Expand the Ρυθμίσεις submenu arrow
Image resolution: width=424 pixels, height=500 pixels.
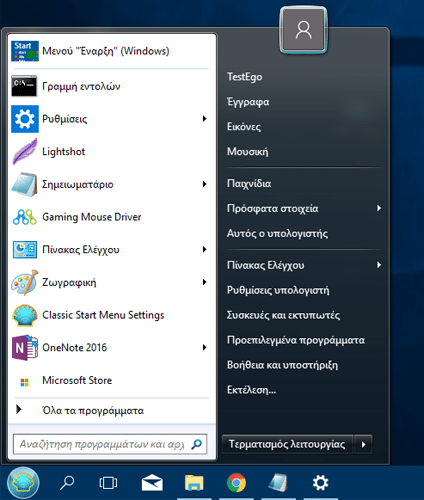pyautogui.click(x=205, y=119)
